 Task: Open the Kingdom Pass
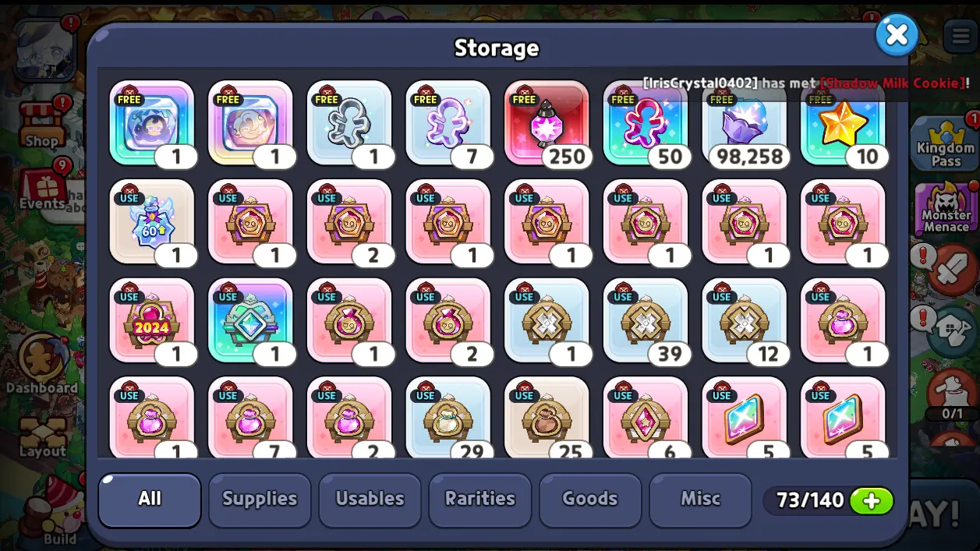[945, 144]
